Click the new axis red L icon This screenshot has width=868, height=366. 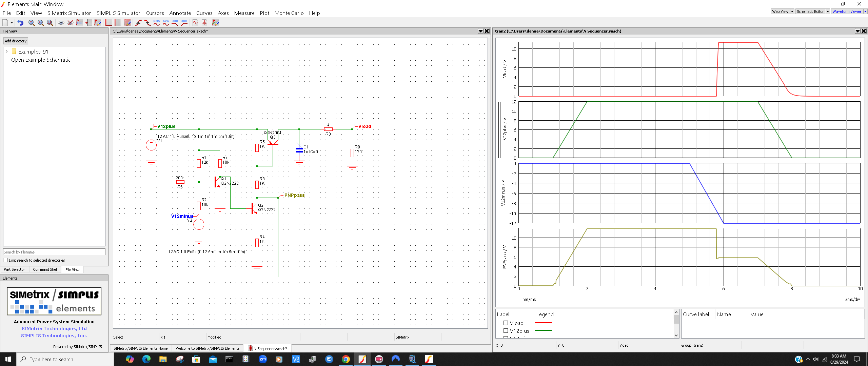(109, 23)
